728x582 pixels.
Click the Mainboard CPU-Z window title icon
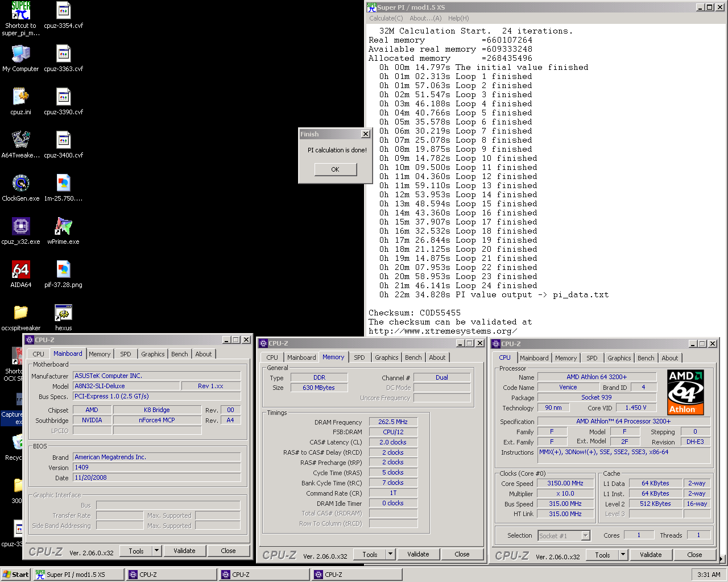[30, 340]
